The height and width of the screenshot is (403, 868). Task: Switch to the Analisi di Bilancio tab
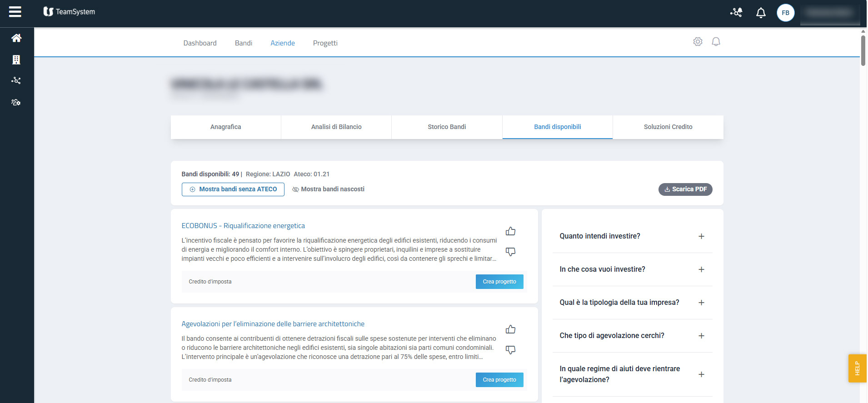[x=336, y=127]
